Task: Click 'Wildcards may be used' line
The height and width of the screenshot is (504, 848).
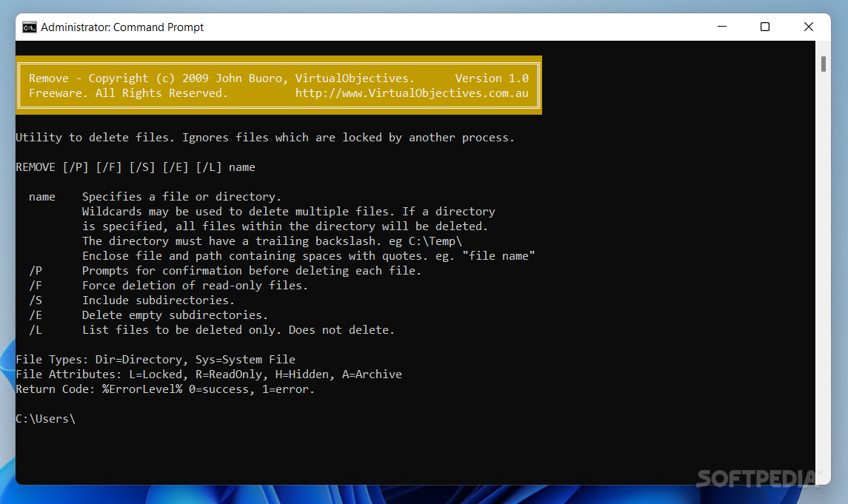Action: pyautogui.click(x=289, y=211)
